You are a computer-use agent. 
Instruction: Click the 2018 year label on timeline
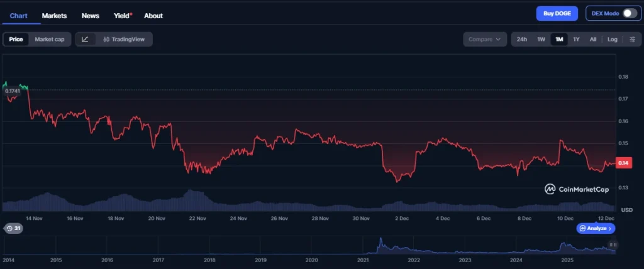[x=209, y=260]
